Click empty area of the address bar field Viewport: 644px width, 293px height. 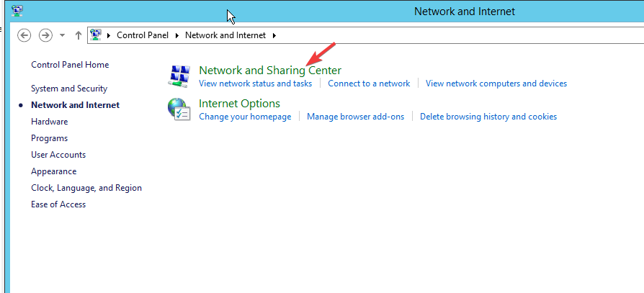(x=460, y=35)
